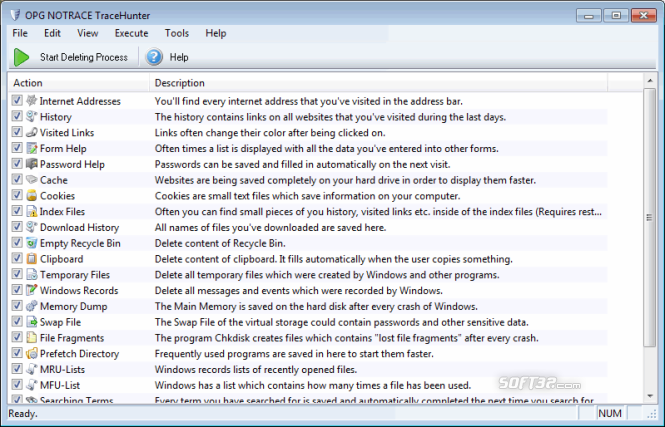This screenshot has height=427, width=665.
Task: Click the Cookies jar icon
Action: tap(32, 195)
